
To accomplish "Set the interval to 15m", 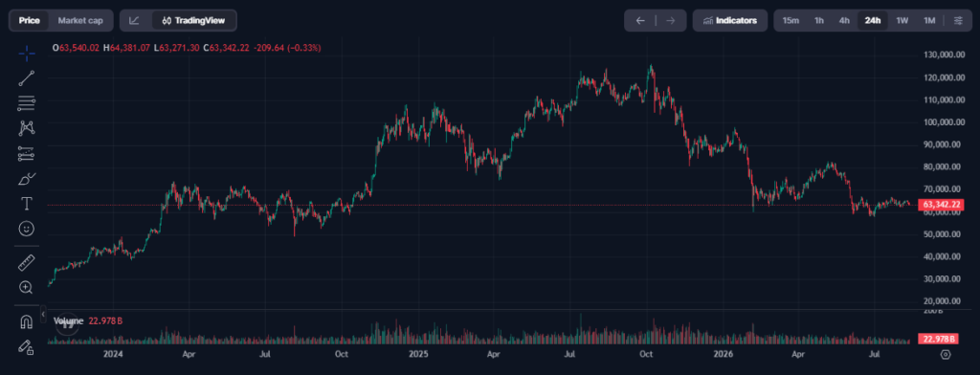I will 791,21.
